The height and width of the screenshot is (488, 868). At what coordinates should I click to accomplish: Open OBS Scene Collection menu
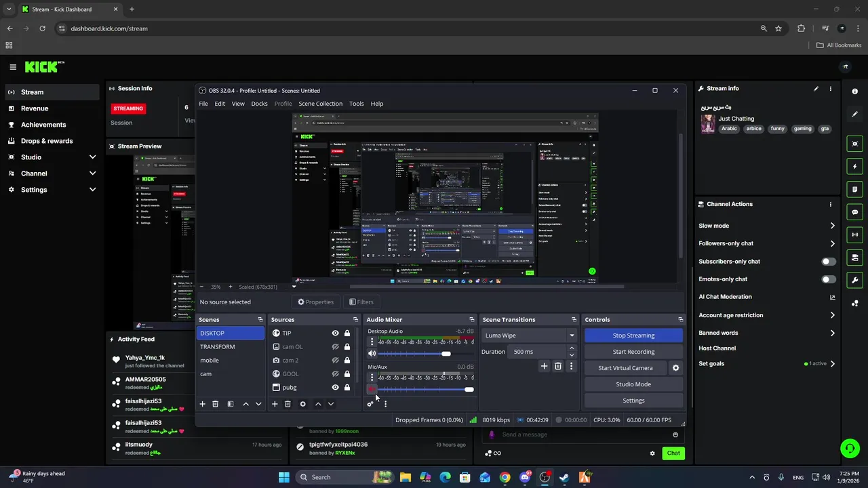click(320, 104)
